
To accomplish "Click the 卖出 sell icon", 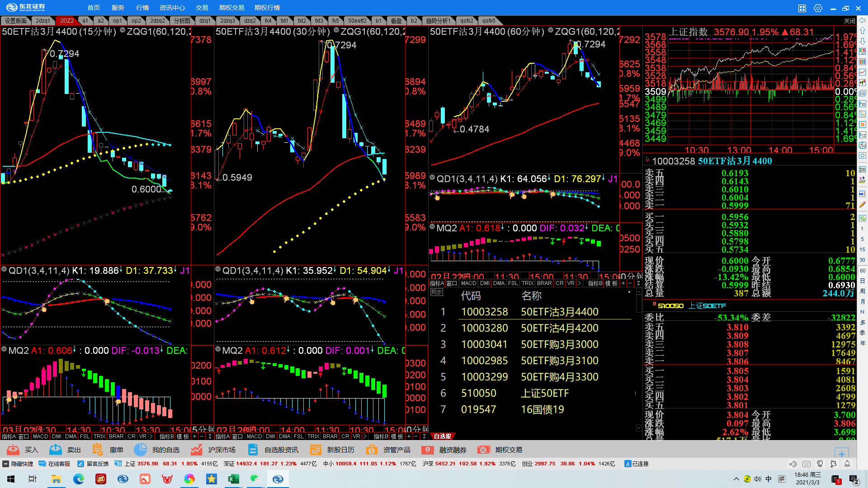I will [56, 450].
